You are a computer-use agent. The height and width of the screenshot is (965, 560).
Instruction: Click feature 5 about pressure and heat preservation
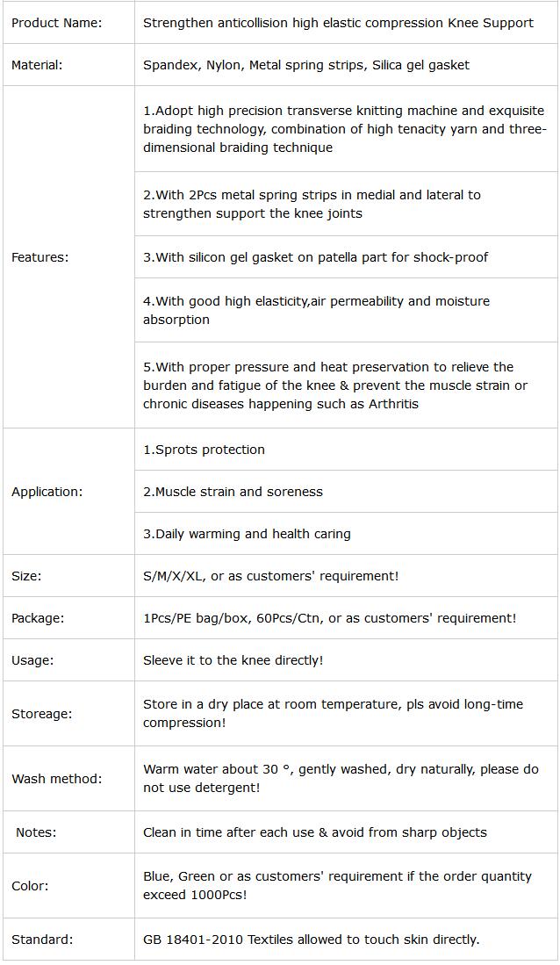pos(335,385)
